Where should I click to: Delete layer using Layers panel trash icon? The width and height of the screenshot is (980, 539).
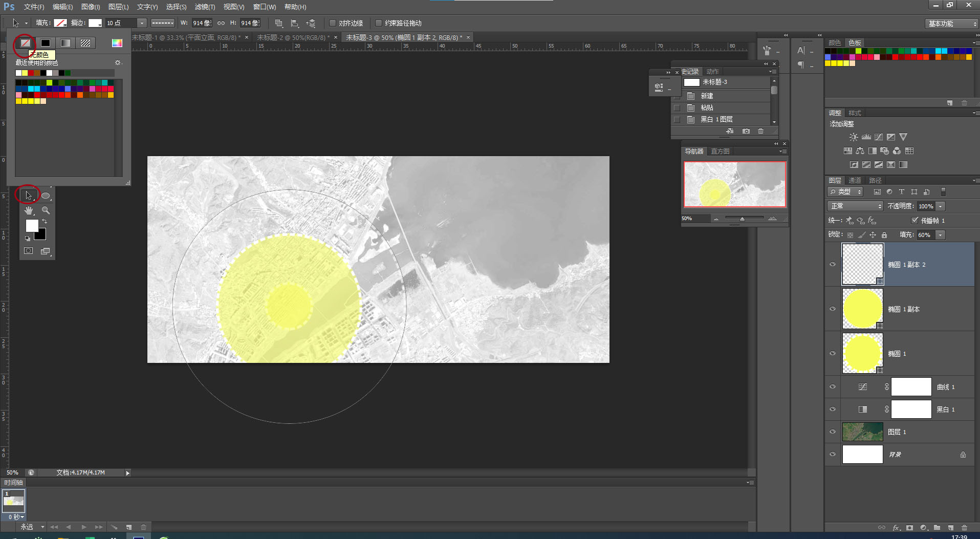[x=964, y=528]
